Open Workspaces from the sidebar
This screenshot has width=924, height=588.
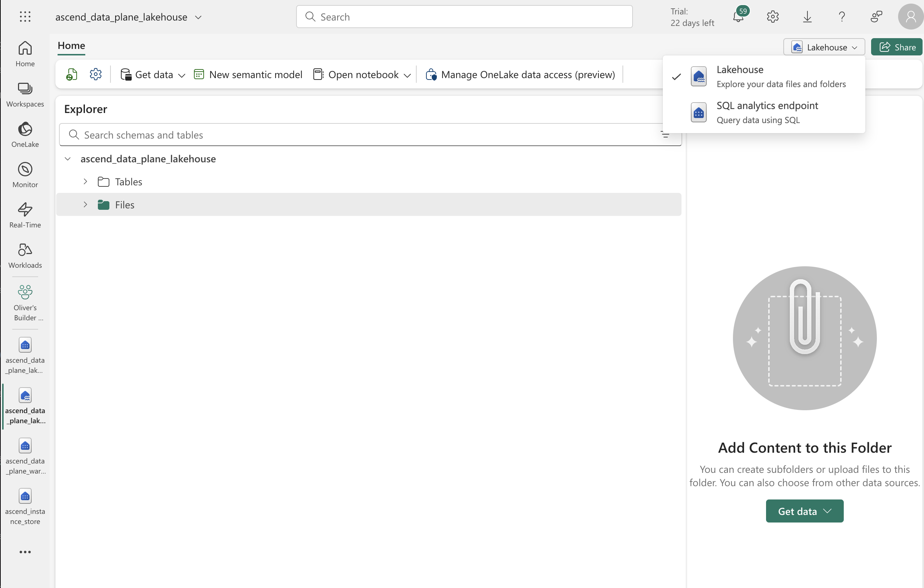(25, 94)
